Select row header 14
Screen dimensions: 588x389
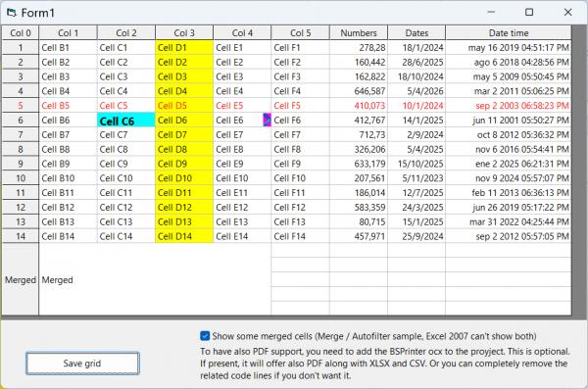tap(21, 236)
